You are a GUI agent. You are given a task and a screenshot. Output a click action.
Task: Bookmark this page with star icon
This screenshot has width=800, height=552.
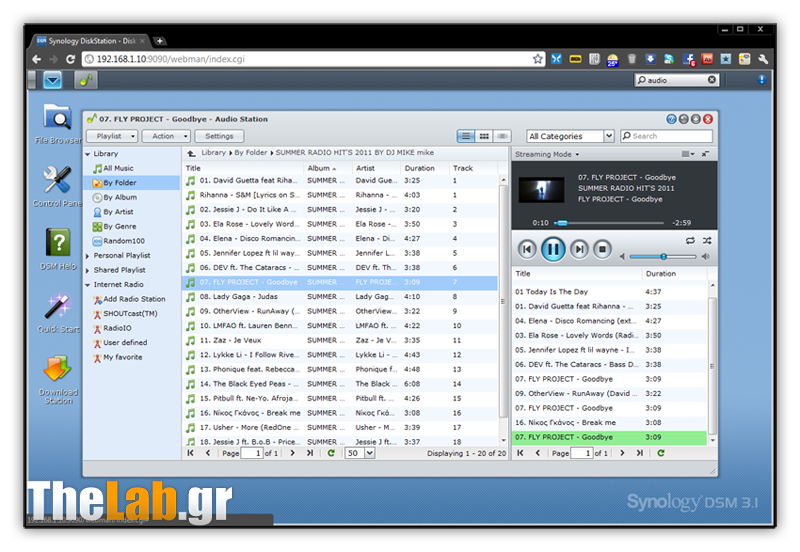[x=538, y=59]
